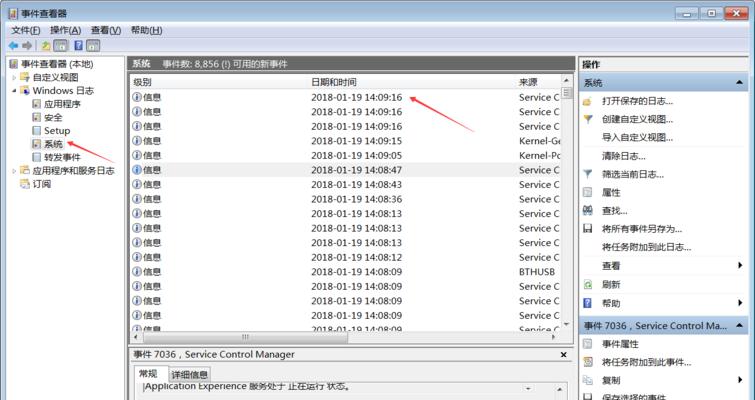Open 帮助 submenu arrow in actions
The height and width of the screenshot is (400, 755).
pyautogui.click(x=740, y=303)
